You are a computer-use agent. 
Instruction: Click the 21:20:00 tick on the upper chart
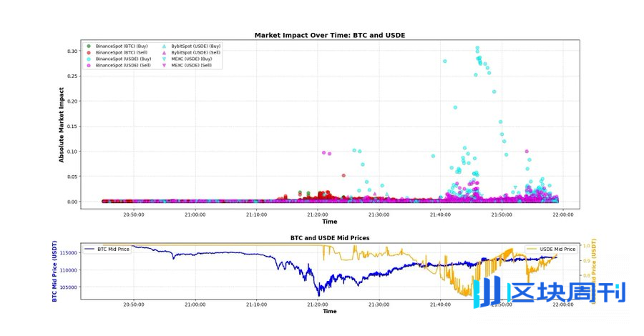click(317, 214)
